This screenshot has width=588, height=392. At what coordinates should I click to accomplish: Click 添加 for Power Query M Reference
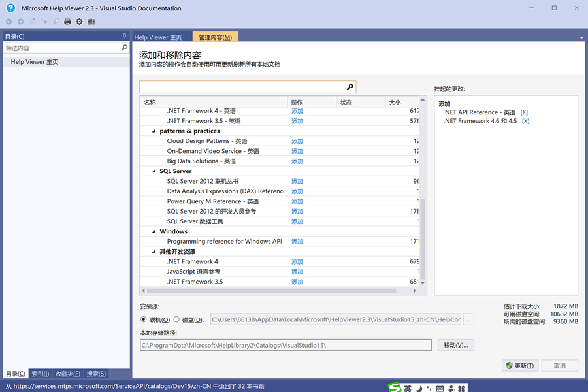pos(297,201)
